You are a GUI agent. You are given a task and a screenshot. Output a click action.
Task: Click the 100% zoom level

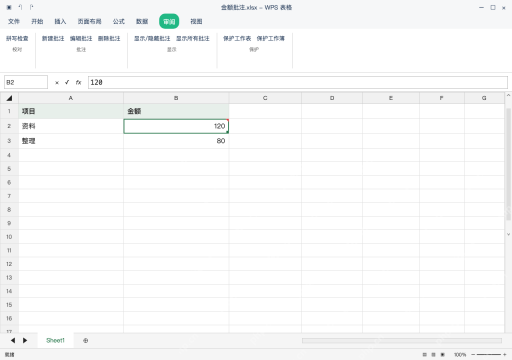click(460, 355)
